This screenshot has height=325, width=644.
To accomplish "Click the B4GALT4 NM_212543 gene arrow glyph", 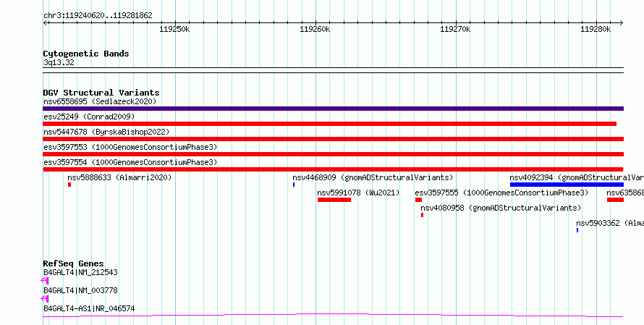I will click(x=45, y=281).
